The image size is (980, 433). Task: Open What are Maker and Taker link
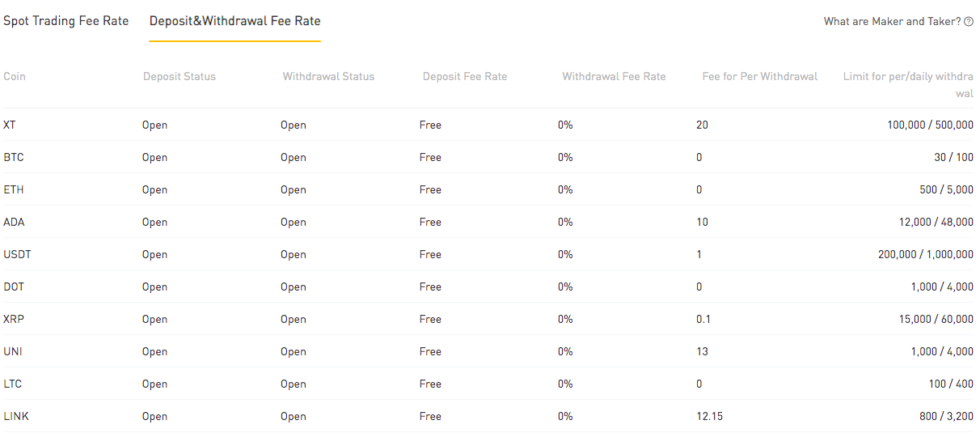(893, 22)
